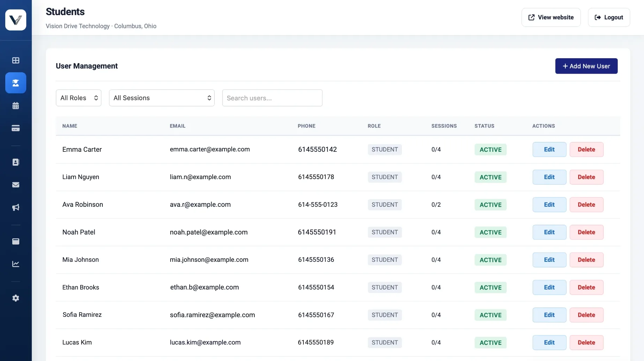Open the dashboard grid icon in sidebar

pos(16,60)
